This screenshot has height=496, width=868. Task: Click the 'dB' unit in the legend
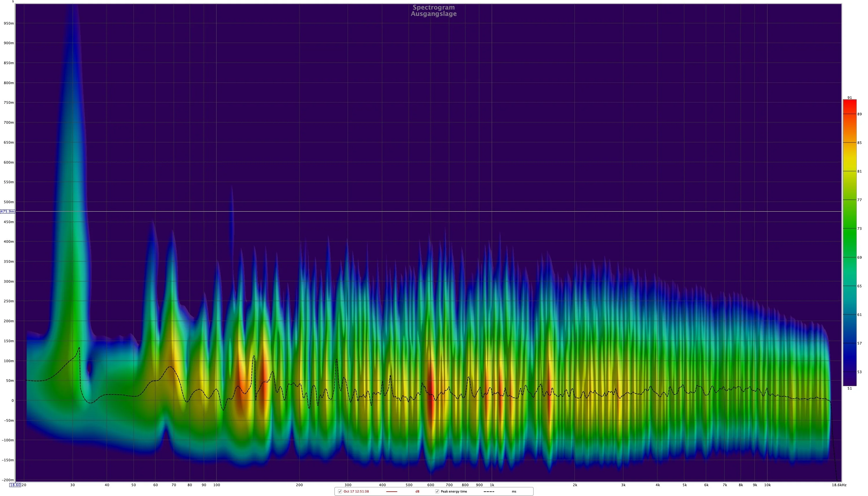[417, 491]
